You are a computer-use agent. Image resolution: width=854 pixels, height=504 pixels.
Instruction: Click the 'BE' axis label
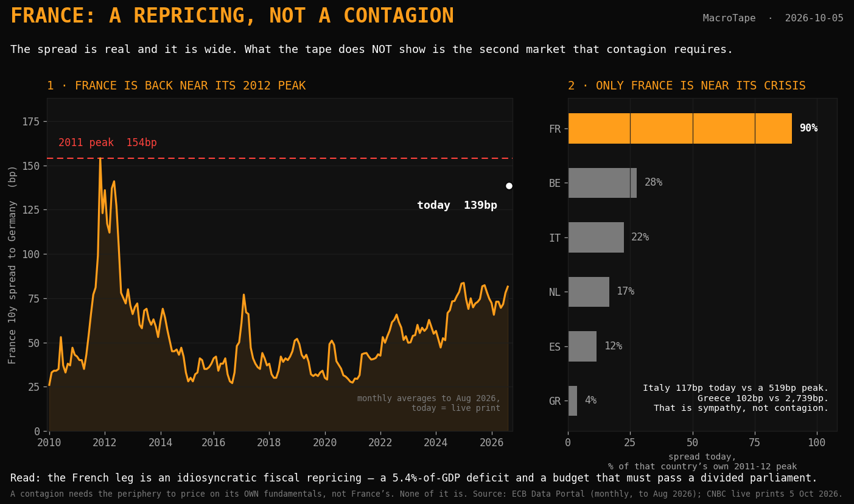pyautogui.click(x=555, y=183)
